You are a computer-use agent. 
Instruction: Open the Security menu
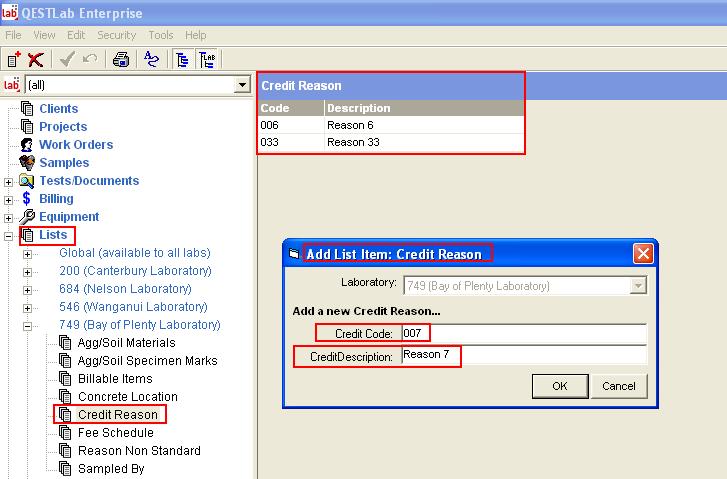pos(116,35)
